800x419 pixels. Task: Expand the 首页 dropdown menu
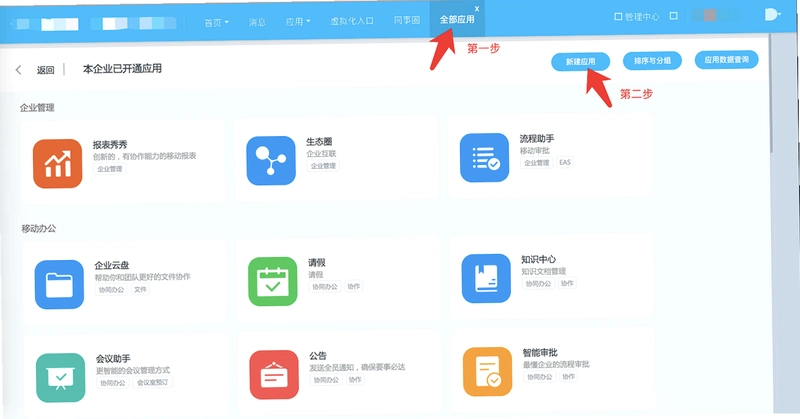(216, 22)
